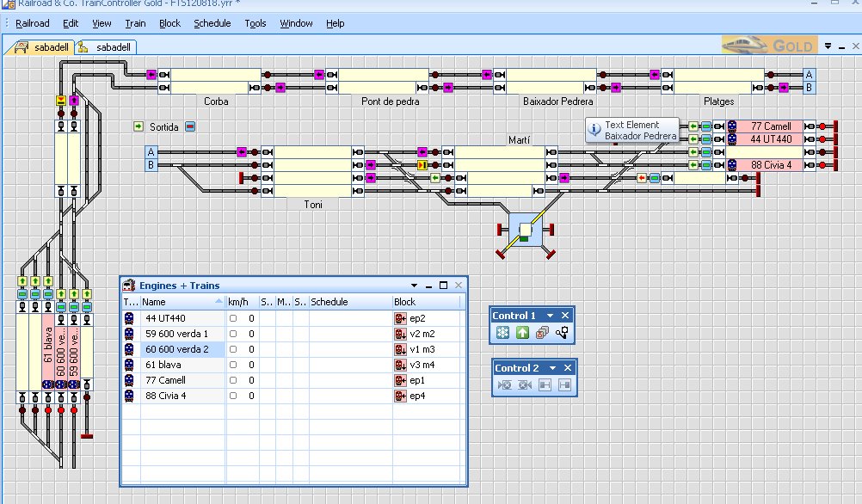The image size is (862, 504).
Task: Open the Schedule menu
Action: [x=212, y=23]
